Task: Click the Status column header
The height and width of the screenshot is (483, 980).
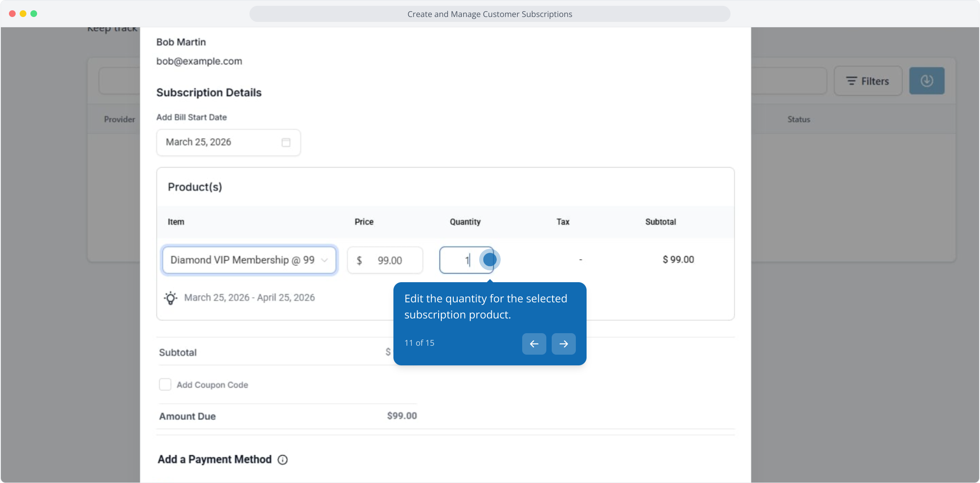Action: click(x=798, y=119)
